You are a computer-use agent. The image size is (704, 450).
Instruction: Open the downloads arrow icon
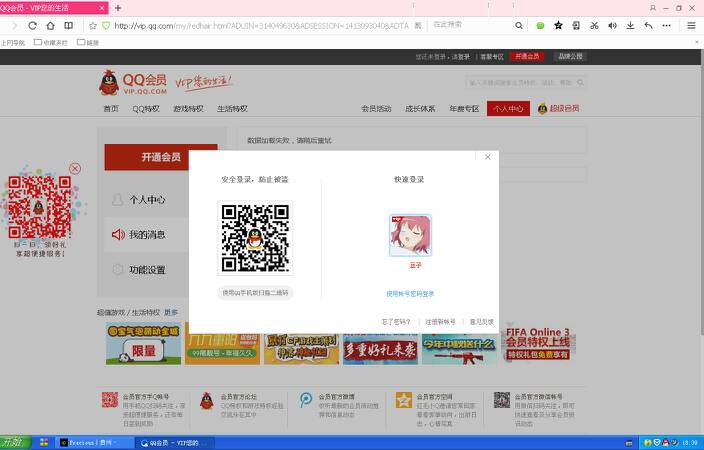coord(630,26)
